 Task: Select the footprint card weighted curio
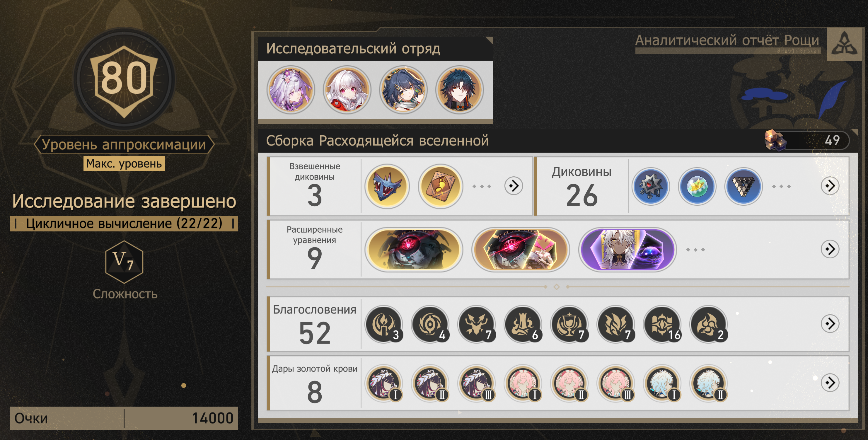click(x=440, y=186)
